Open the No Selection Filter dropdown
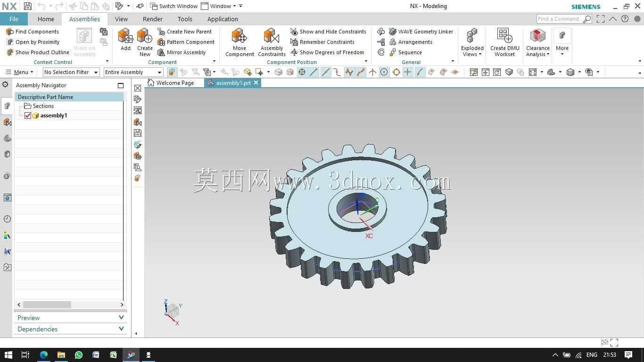 pos(71,72)
